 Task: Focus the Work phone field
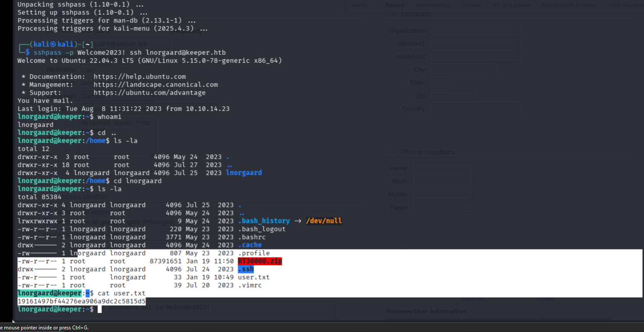(x=442, y=181)
